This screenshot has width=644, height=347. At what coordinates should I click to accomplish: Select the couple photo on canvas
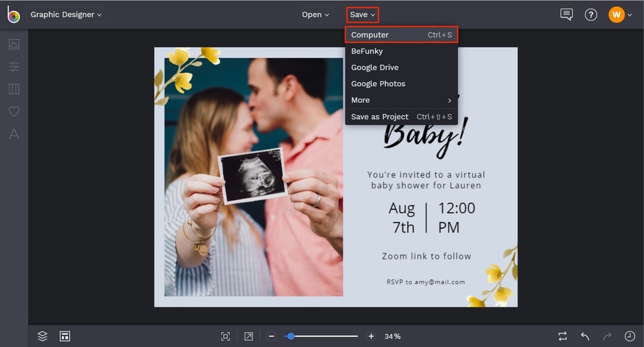click(x=254, y=177)
